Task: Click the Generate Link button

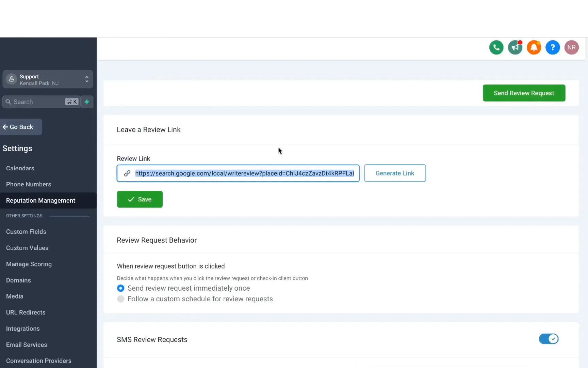Action: 395,173
